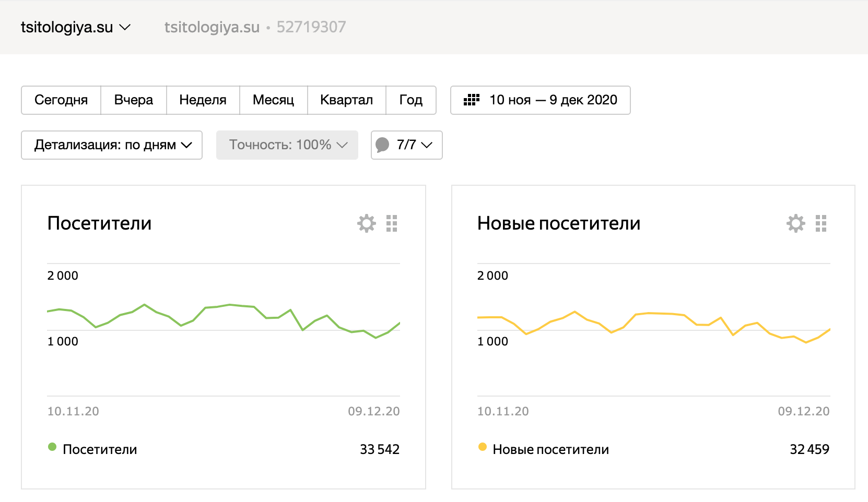
Task: Toggle green Посетители legend dot
Action: click(52, 447)
